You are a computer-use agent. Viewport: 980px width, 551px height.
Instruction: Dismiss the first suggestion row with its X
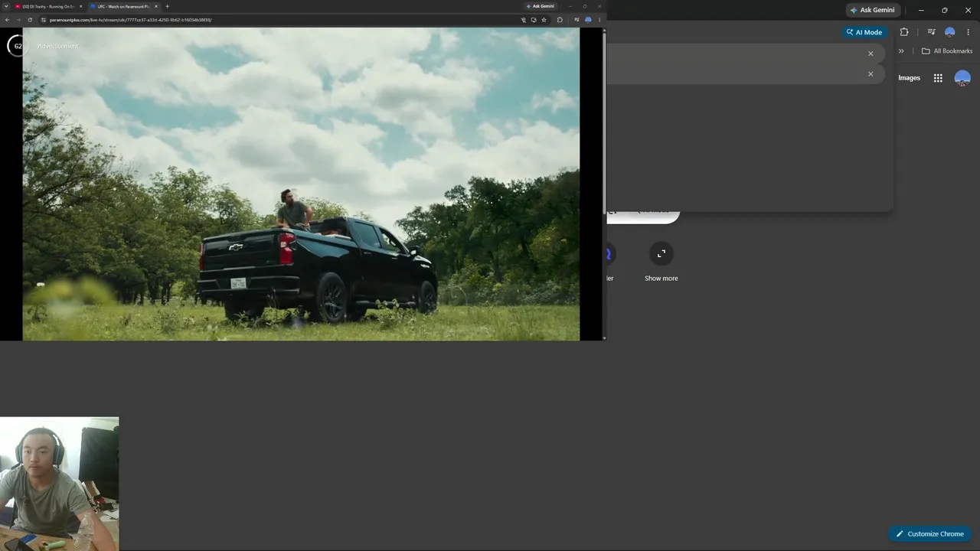(x=871, y=54)
